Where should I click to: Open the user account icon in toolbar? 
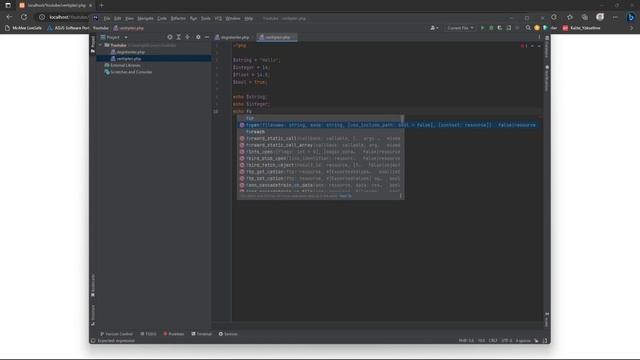click(x=433, y=28)
